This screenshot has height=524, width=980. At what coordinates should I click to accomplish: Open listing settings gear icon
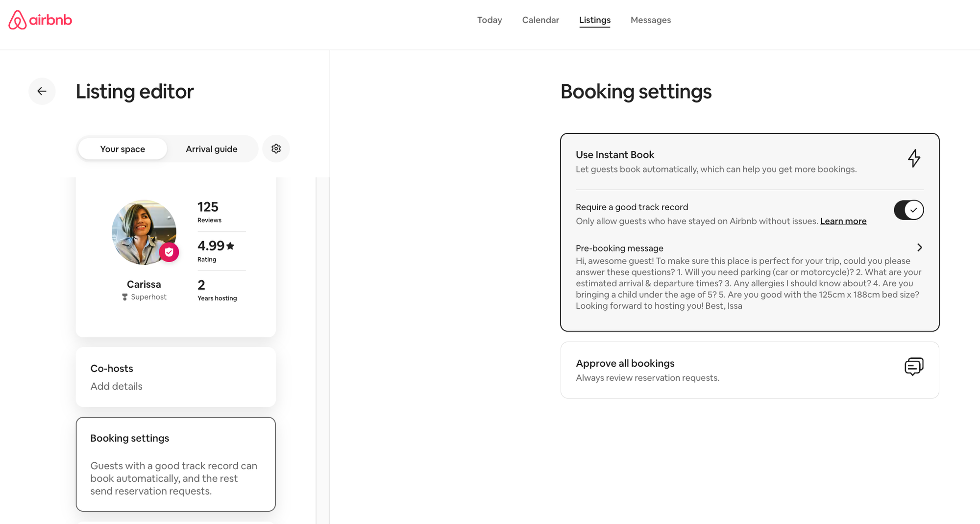(276, 149)
